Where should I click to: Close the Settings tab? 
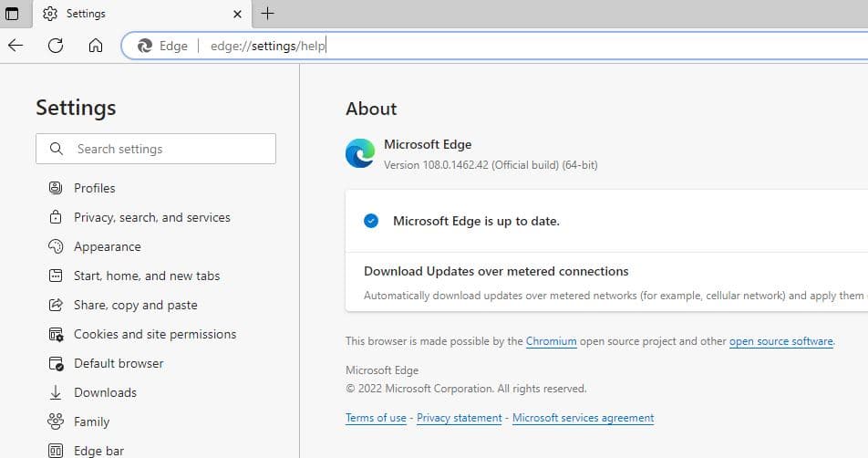tap(237, 14)
